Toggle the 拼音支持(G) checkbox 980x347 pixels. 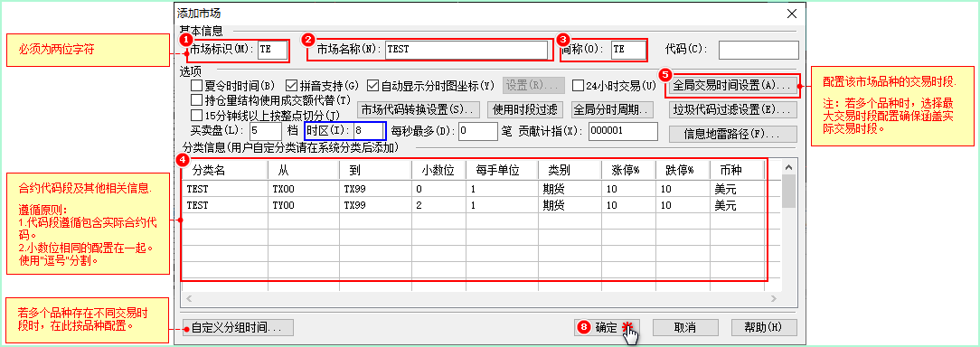[x=291, y=85]
